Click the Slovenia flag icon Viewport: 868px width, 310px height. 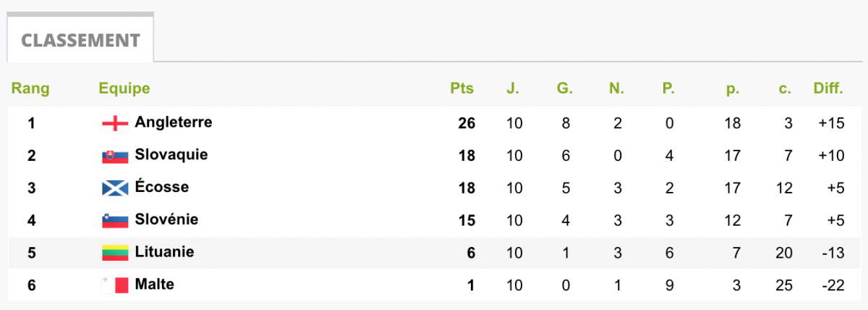pos(115,220)
